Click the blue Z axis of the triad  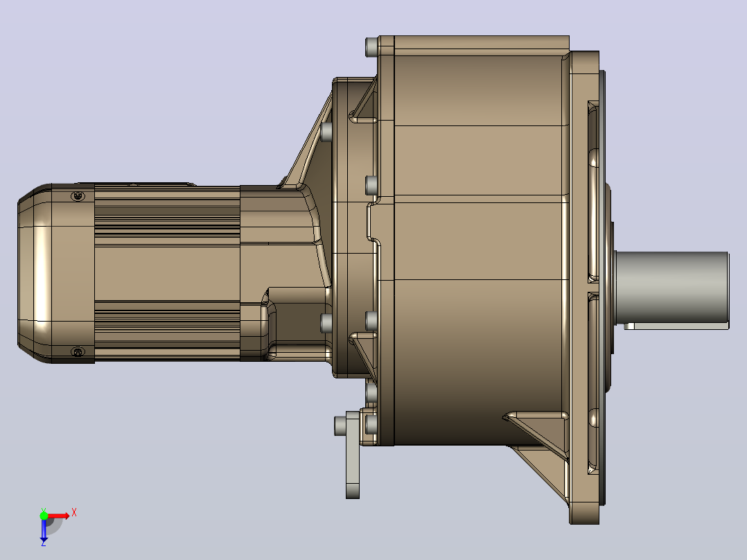44,530
